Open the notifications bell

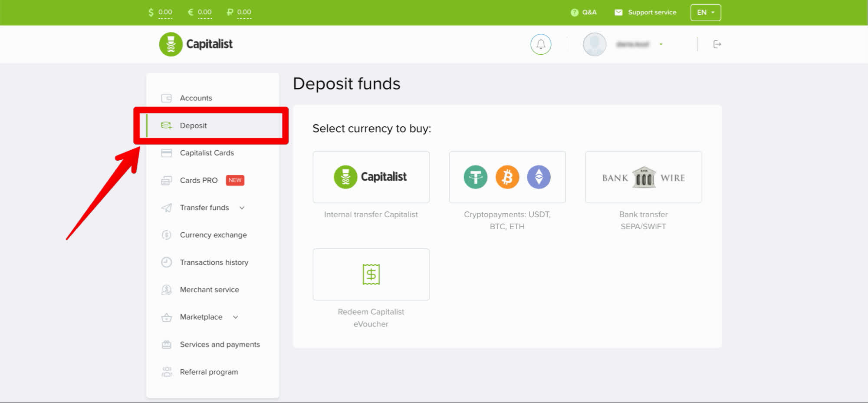coord(541,44)
